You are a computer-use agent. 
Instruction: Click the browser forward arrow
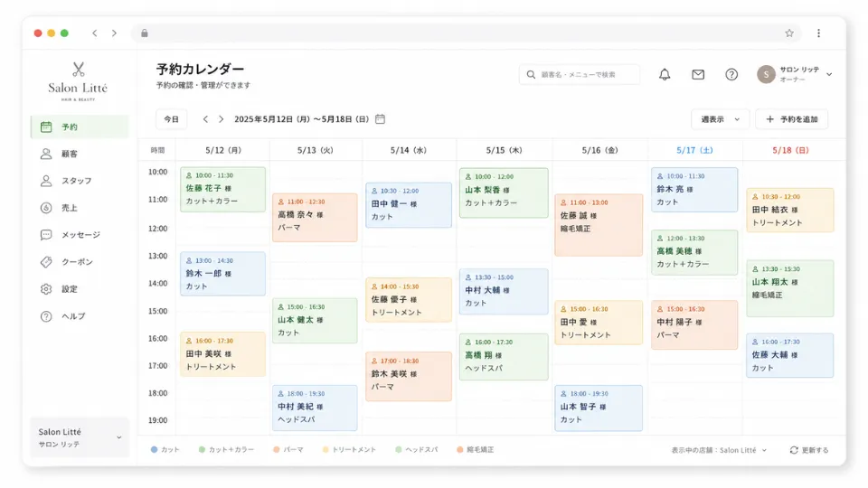114,33
